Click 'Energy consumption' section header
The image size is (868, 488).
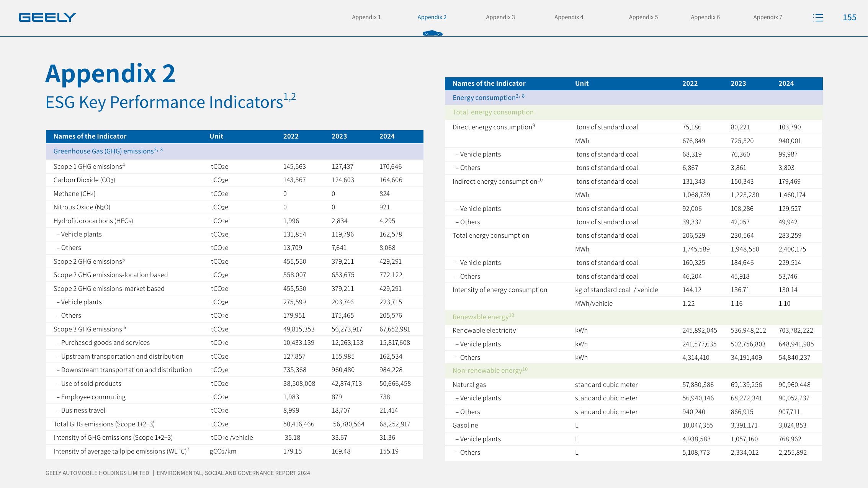(488, 97)
